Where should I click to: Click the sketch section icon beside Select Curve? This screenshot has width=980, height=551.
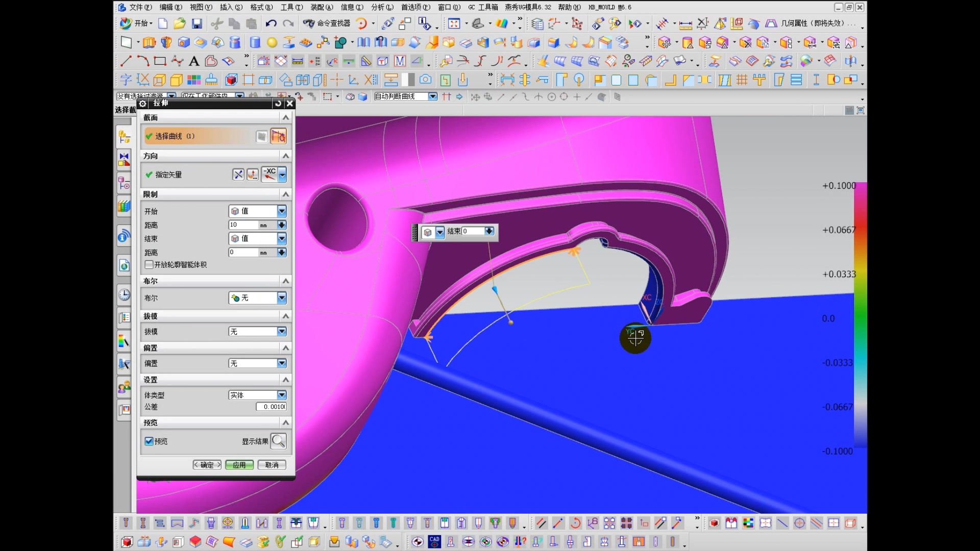coord(261,136)
